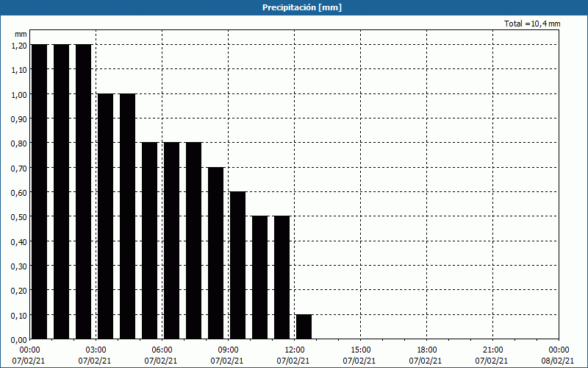Viewport: 588px width, 368px height.
Task: Click the 0,00 y-axis value
Action: [x=19, y=339]
